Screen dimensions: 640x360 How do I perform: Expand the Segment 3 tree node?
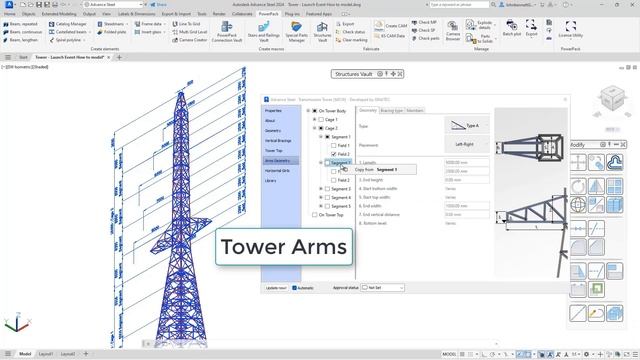pos(321,189)
